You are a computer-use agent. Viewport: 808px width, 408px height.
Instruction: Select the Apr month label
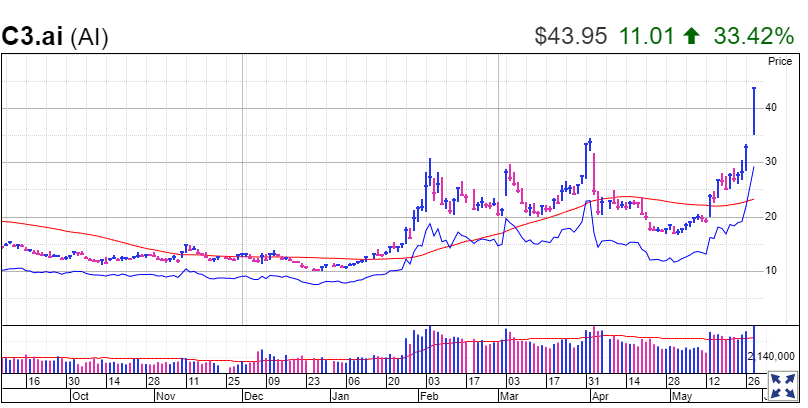pyautogui.click(x=600, y=397)
